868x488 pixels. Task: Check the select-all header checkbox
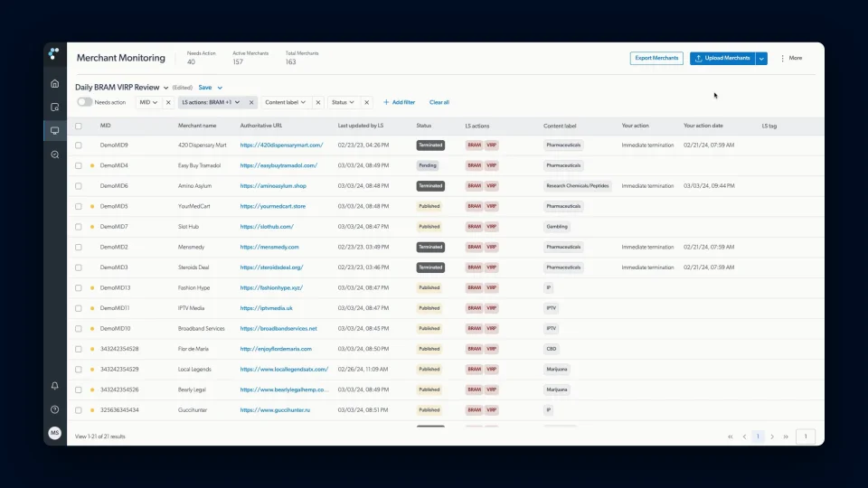coord(79,127)
